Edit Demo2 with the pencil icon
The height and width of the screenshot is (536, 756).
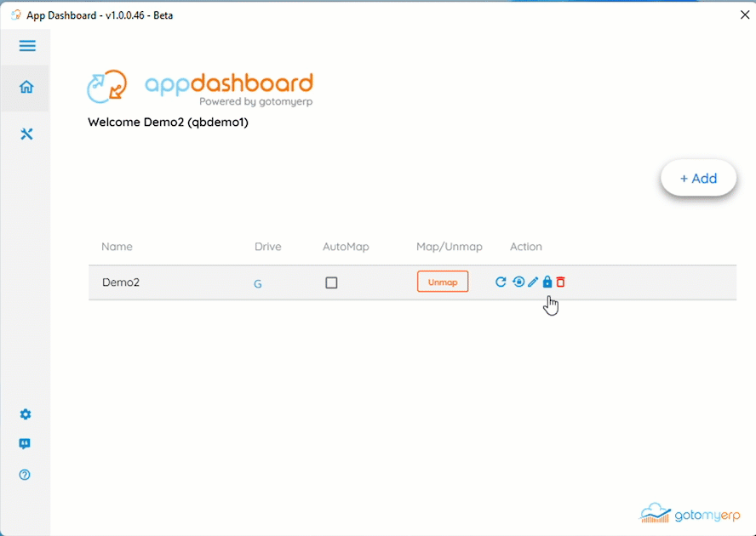(533, 282)
